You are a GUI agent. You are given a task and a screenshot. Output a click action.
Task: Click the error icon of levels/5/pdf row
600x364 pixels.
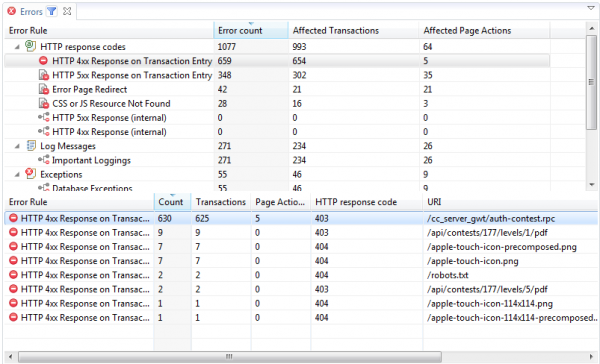[13, 289]
